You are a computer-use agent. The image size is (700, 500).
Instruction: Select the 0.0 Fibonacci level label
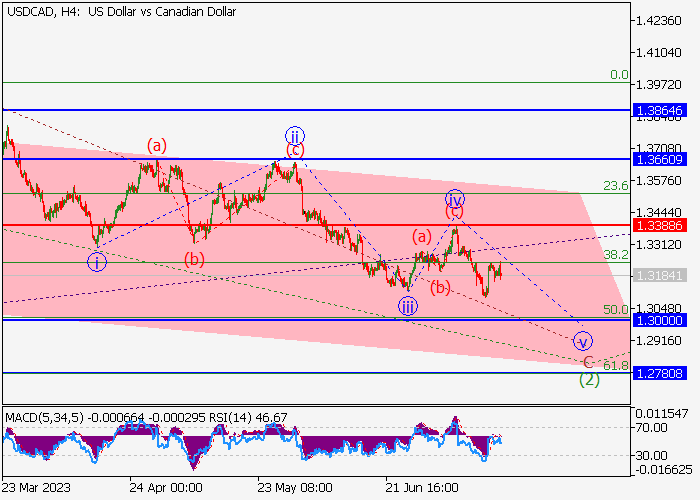tap(619, 75)
